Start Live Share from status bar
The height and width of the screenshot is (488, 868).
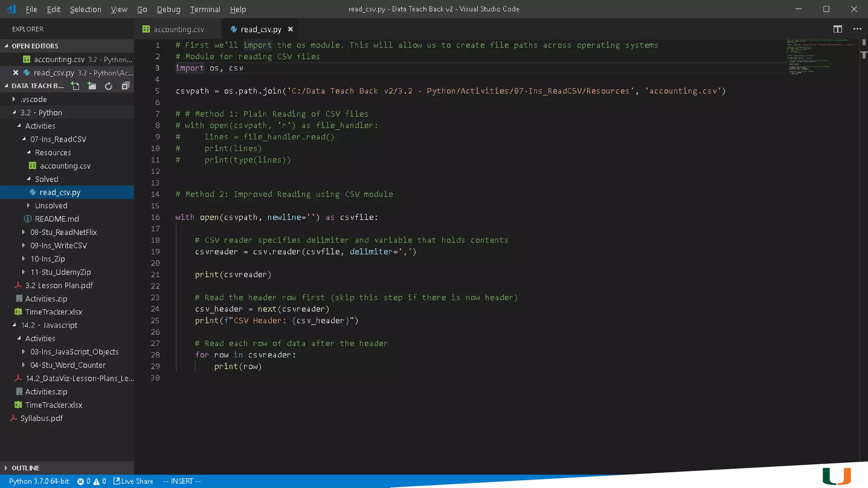(134, 481)
